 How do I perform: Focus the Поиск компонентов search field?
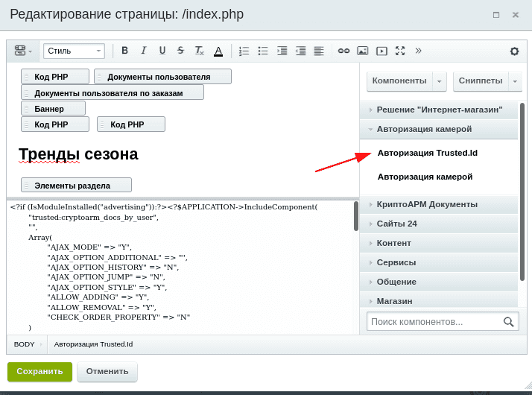[434, 322]
